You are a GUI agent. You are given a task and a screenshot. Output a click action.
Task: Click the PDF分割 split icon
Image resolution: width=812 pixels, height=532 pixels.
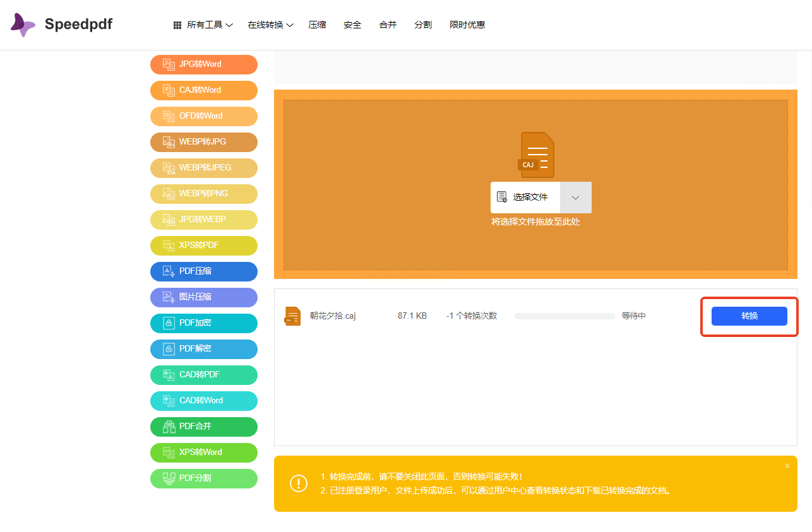(169, 478)
